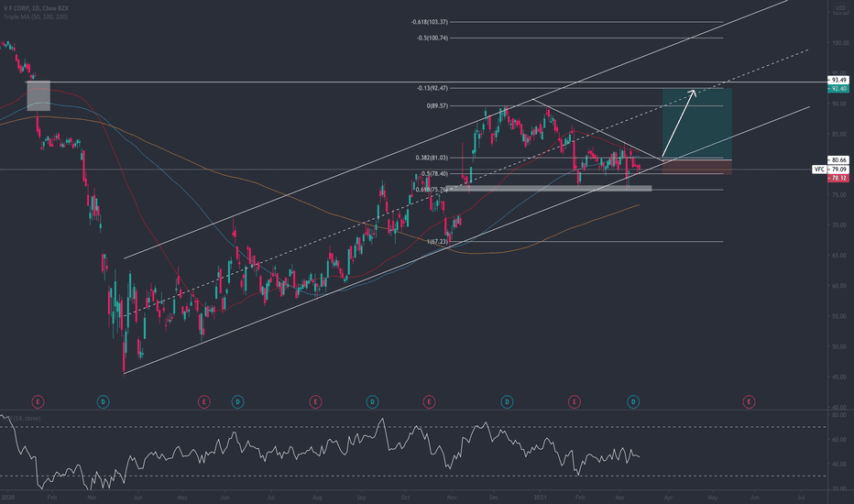Select the red stop-loss zone of the long position
The height and width of the screenshot is (504, 854).
697,168
